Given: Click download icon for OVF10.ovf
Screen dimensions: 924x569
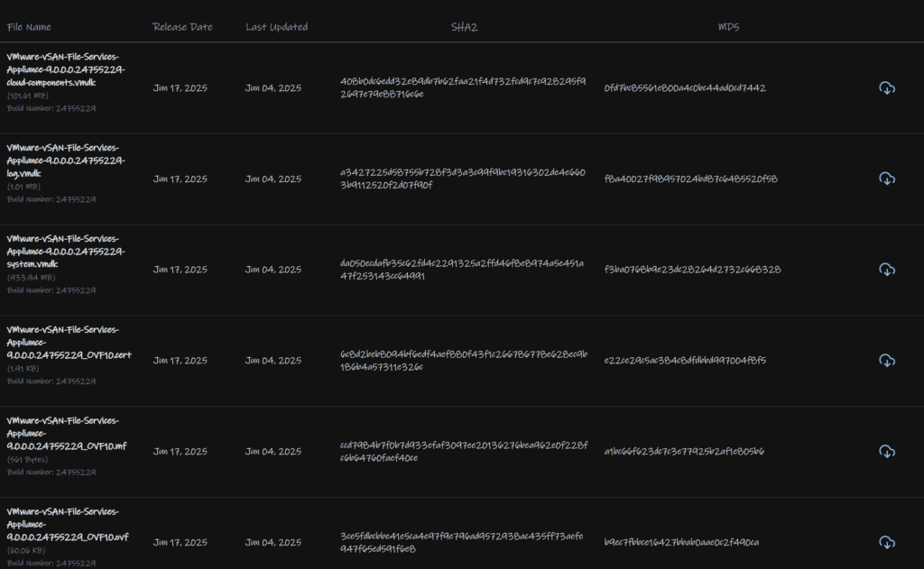Looking at the screenshot, I should 887,543.
